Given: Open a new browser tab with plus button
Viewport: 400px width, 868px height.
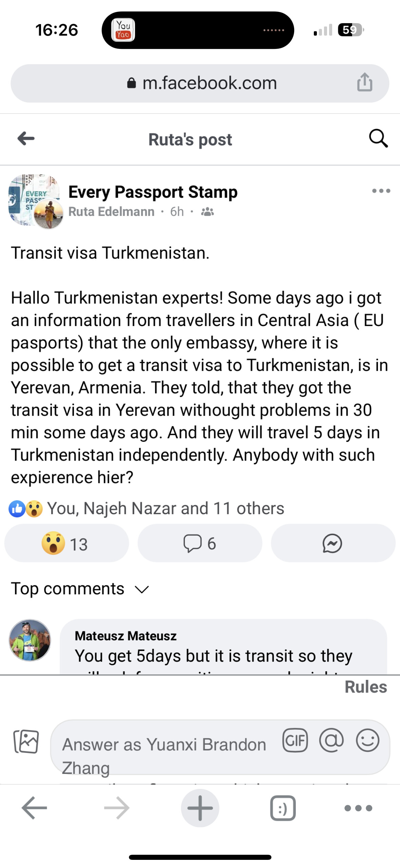Looking at the screenshot, I should (x=200, y=808).
